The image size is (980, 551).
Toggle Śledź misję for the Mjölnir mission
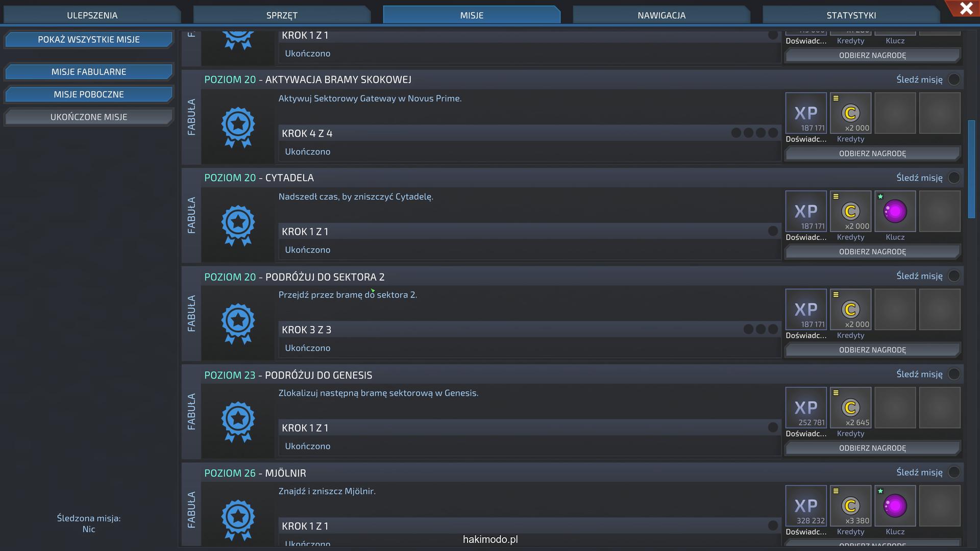pos(953,472)
